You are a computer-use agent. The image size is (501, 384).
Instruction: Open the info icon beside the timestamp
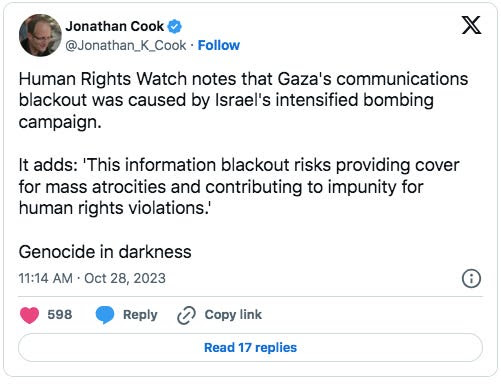click(x=471, y=278)
